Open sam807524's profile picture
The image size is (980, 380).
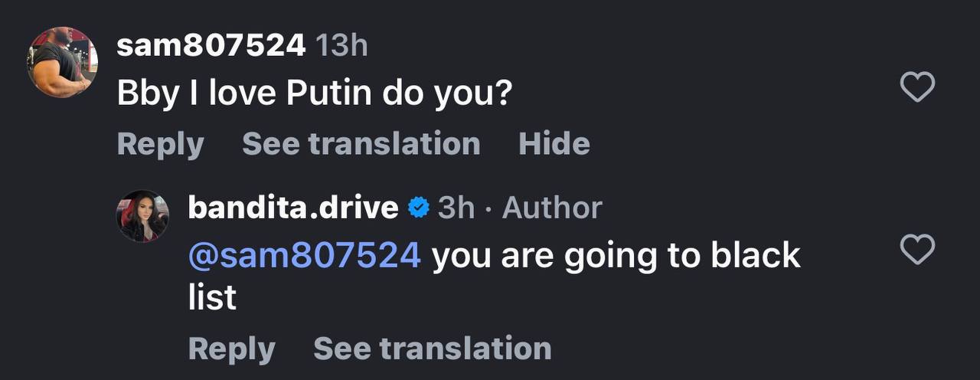coord(63,62)
